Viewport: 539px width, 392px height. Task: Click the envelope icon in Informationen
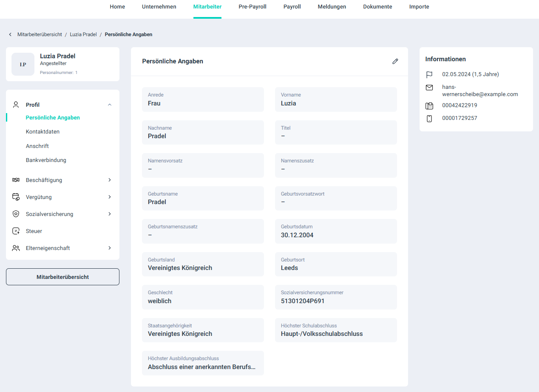(x=429, y=87)
